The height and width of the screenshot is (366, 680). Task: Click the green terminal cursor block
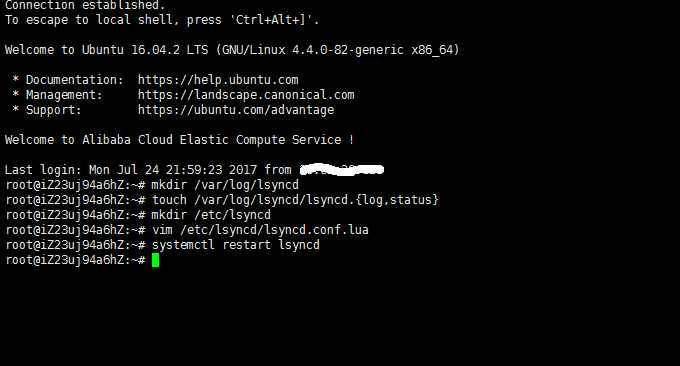pos(156,260)
